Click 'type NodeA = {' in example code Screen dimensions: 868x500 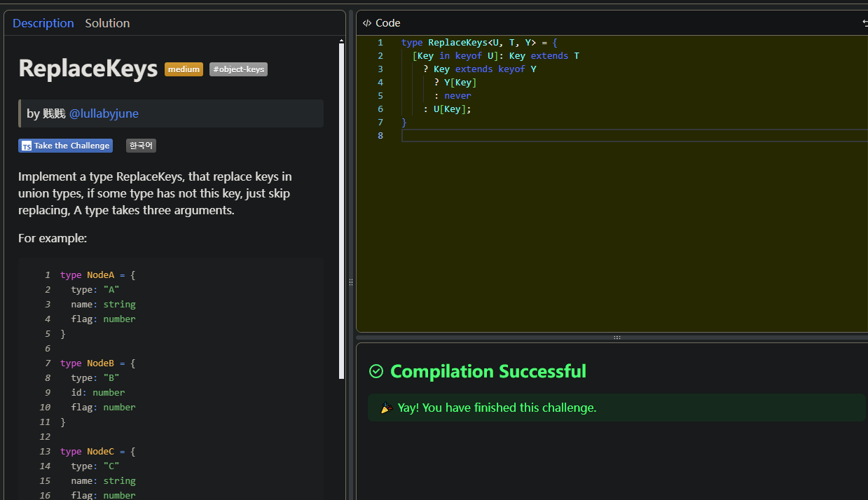click(97, 275)
